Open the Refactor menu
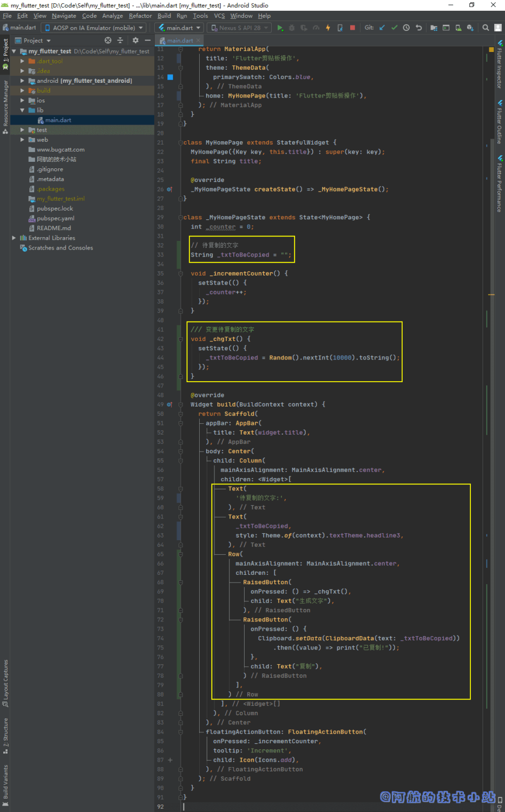Viewport: 505px width, 812px height. [x=140, y=16]
